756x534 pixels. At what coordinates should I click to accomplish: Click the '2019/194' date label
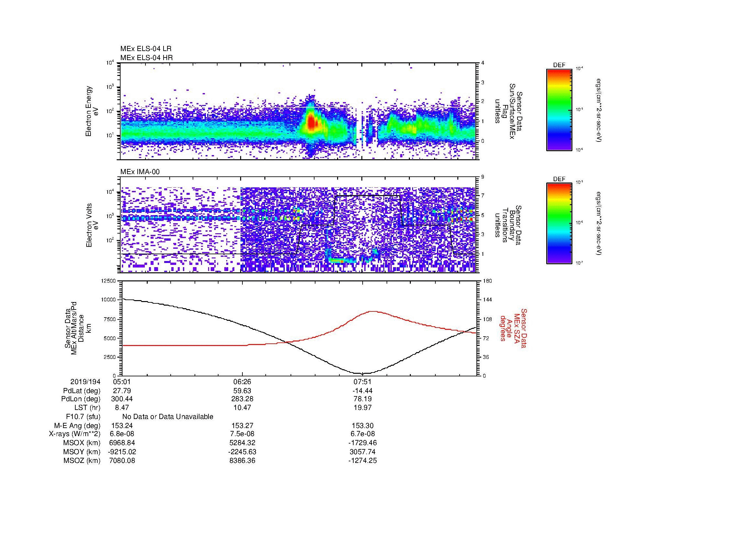[x=85, y=382]
